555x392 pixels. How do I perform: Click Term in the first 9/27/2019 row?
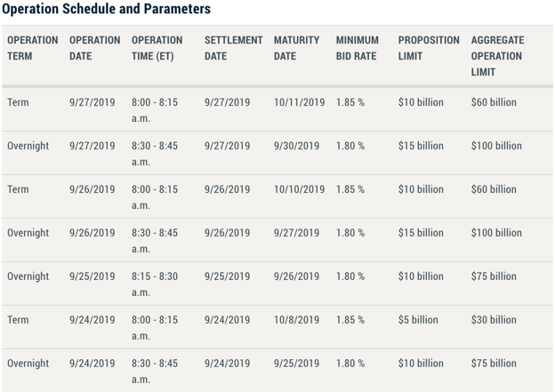tap(18, 102)
